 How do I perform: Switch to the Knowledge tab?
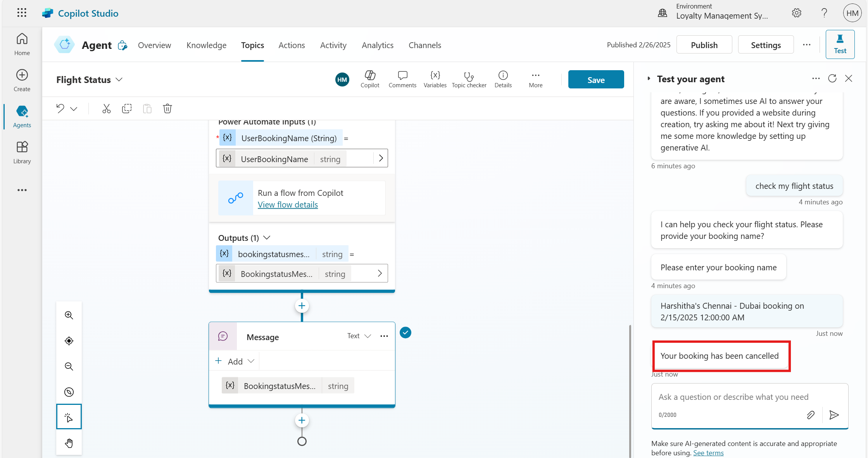click(206, 45)
